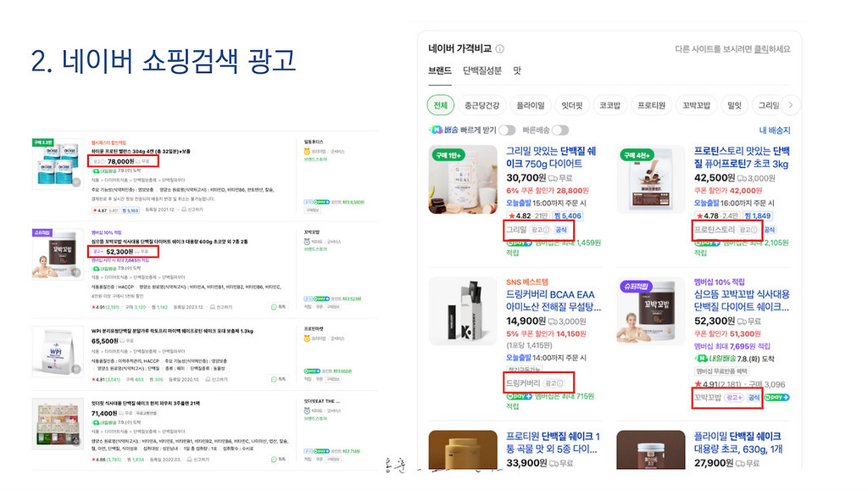The width and height of the screenshot is (868, 491).
Task: Open 프로틴스토리 seller name link
Action: click(715, 230)
